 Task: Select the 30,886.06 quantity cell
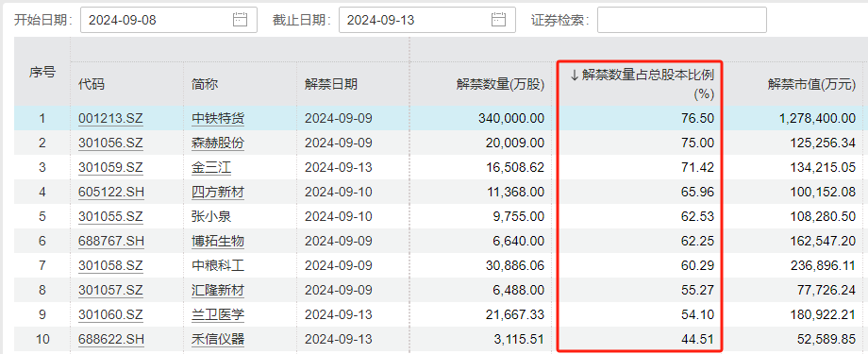tap(516, 266)
